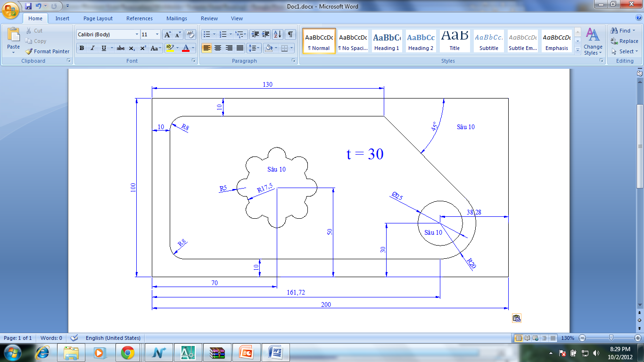Click the Clear Formatting eraser icon
The height and width of the screenshot is (362, 644).
click(190, 34)
